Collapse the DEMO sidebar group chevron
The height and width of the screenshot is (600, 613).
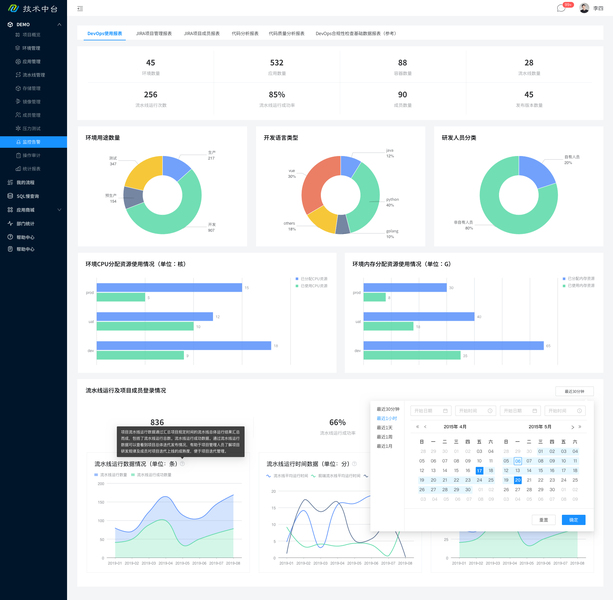pyautogui.click(x=59, y=24)
